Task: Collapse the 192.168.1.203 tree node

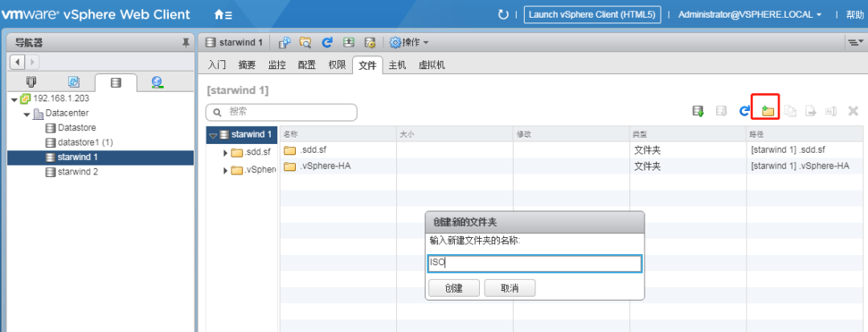Action: point(14,100)
